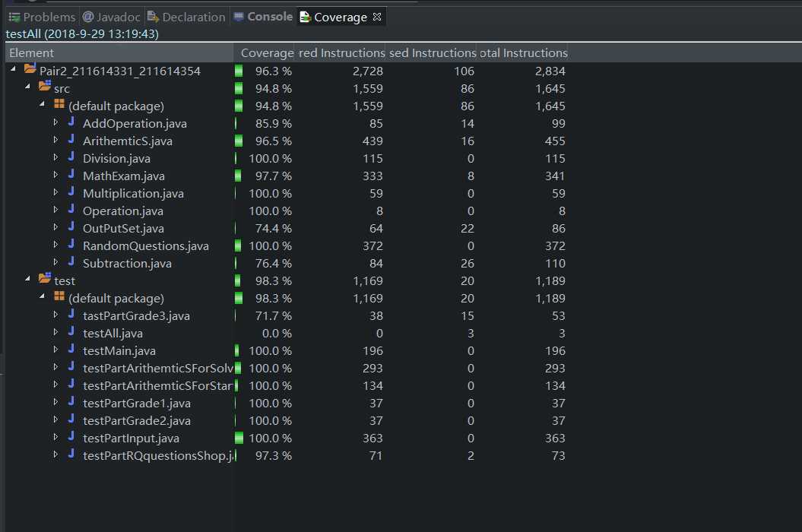Click the tastPartGrade3.java file icon
The image size is (802, 532).
click(x=71, y=314)
